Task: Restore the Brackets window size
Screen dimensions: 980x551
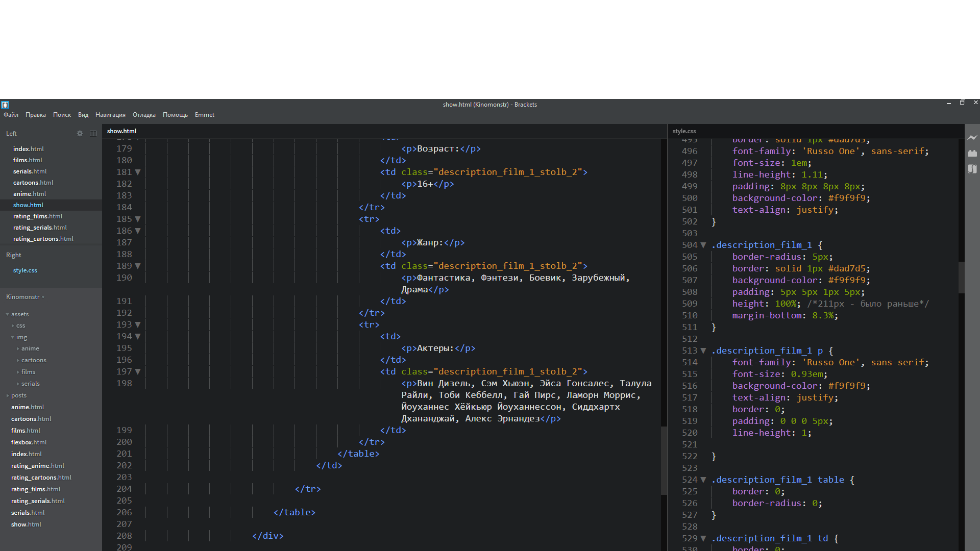Action: coord(962,103)
